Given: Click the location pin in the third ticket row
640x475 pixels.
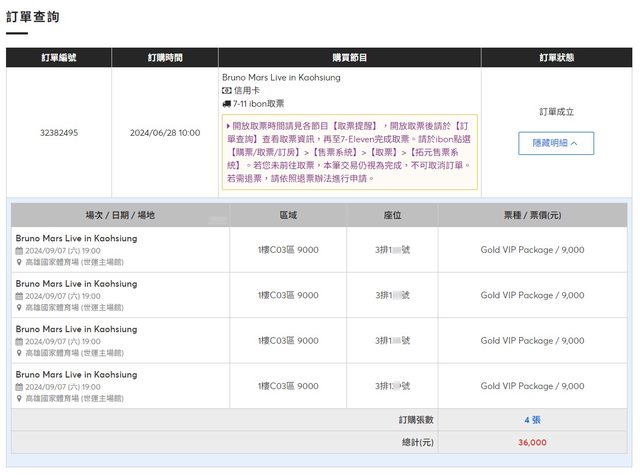Looking at the screenshot, I should tap(20, 353).
